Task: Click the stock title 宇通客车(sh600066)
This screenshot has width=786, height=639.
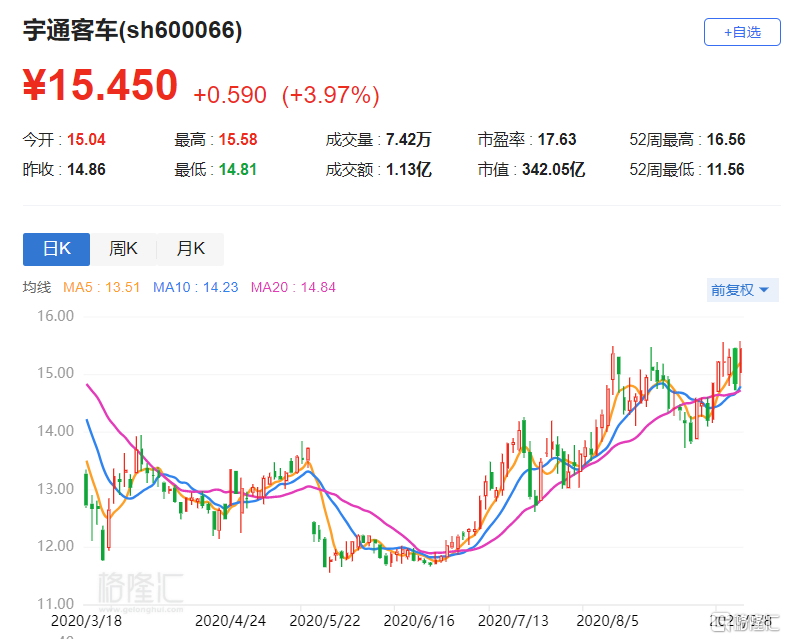Action: coord(132,31)
